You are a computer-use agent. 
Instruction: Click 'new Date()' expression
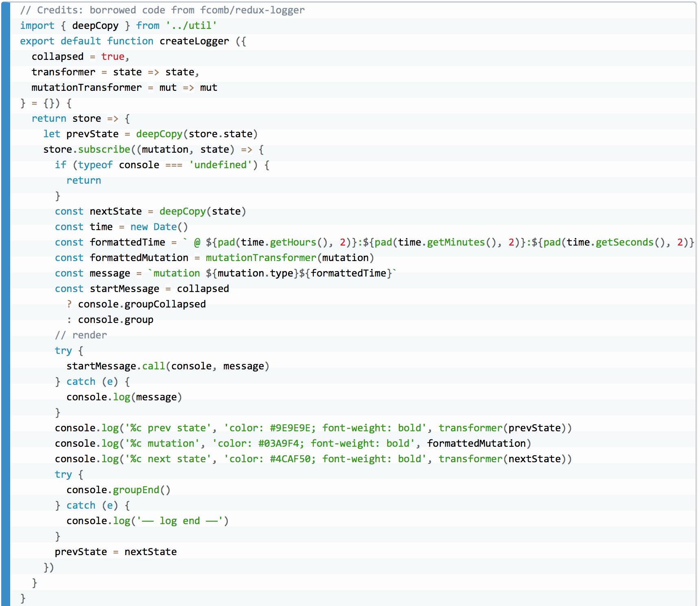point(159,227)
